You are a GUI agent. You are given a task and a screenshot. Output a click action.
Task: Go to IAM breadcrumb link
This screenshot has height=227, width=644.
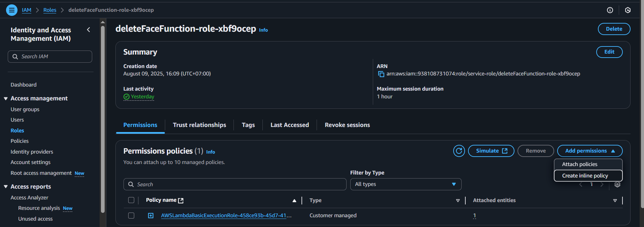click(27, 10)
